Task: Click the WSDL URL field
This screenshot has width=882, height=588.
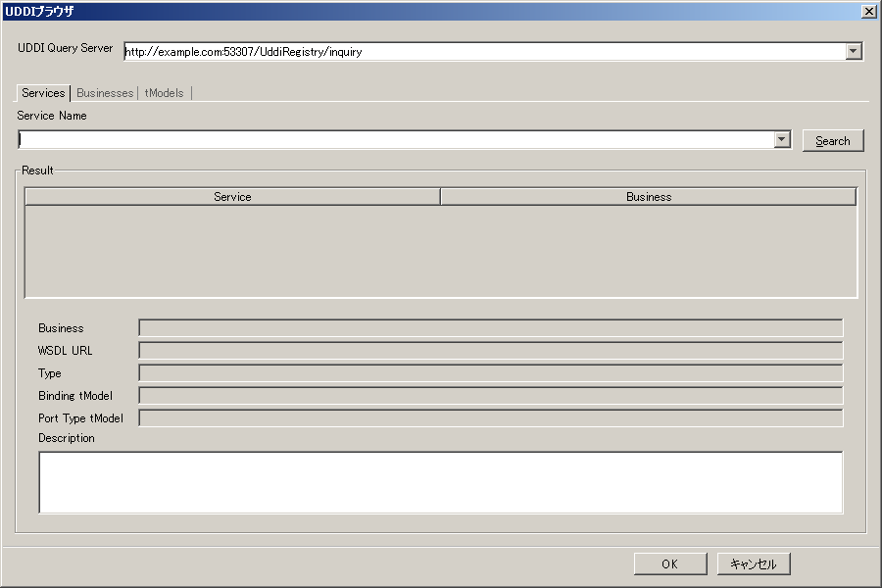Action: [490, 351]
